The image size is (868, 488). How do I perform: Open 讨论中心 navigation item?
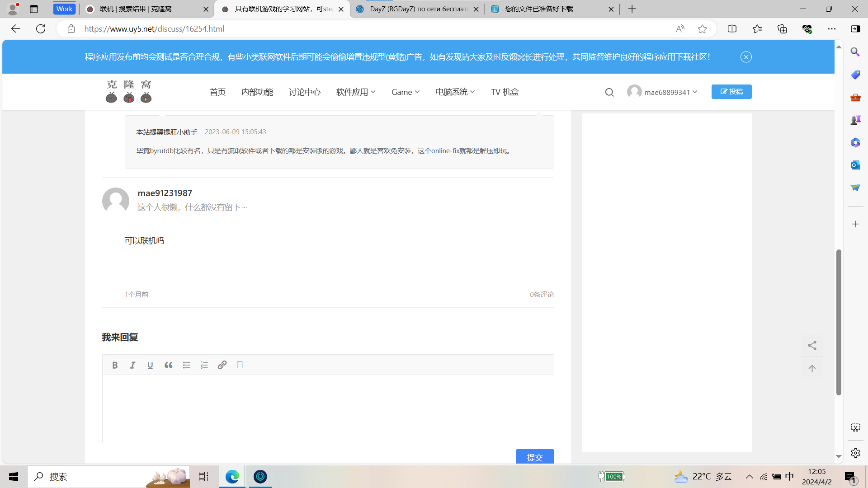[x=305, y=92]
